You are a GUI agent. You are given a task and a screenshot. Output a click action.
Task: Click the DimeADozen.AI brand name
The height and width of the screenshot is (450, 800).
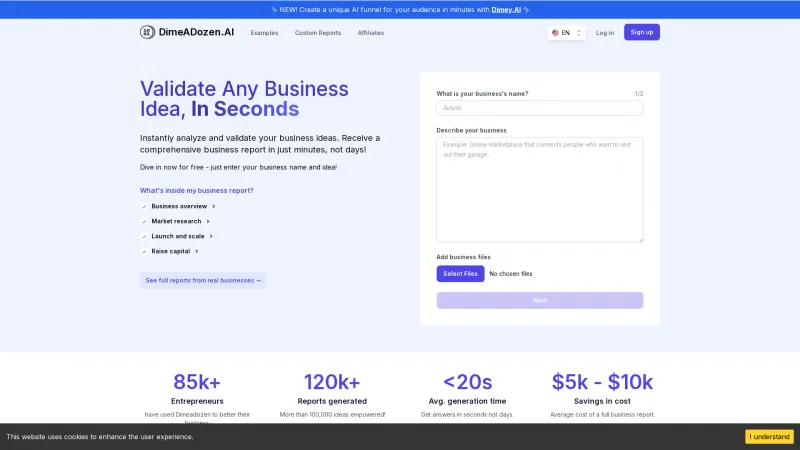[x=196, y=32]
